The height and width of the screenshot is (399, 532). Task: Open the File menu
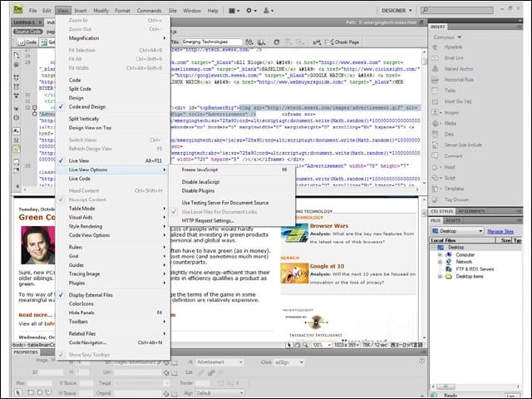[x=32, y=11]
